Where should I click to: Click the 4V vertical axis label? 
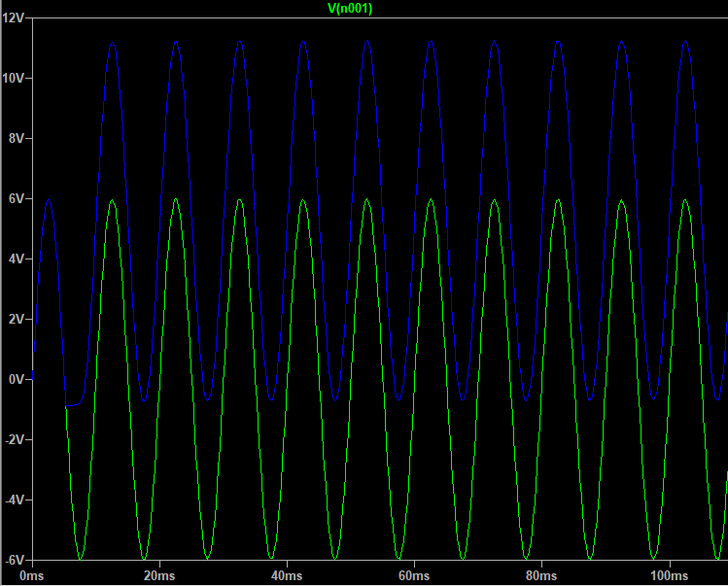pyautogui.click(x=17, y=259)
